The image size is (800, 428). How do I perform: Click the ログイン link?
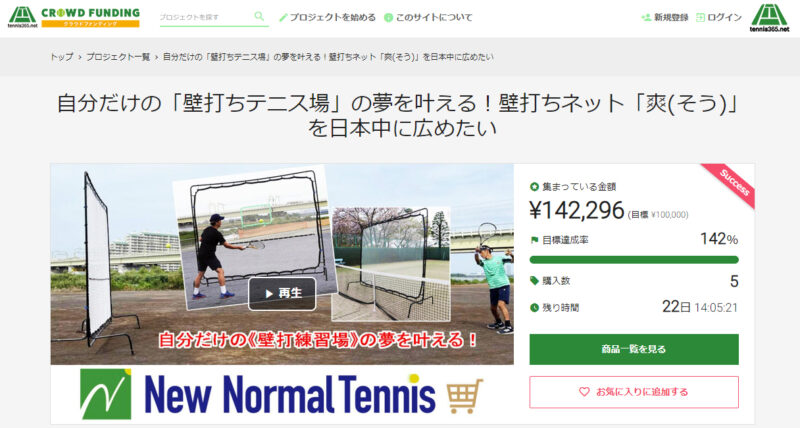tap(724, 17)
